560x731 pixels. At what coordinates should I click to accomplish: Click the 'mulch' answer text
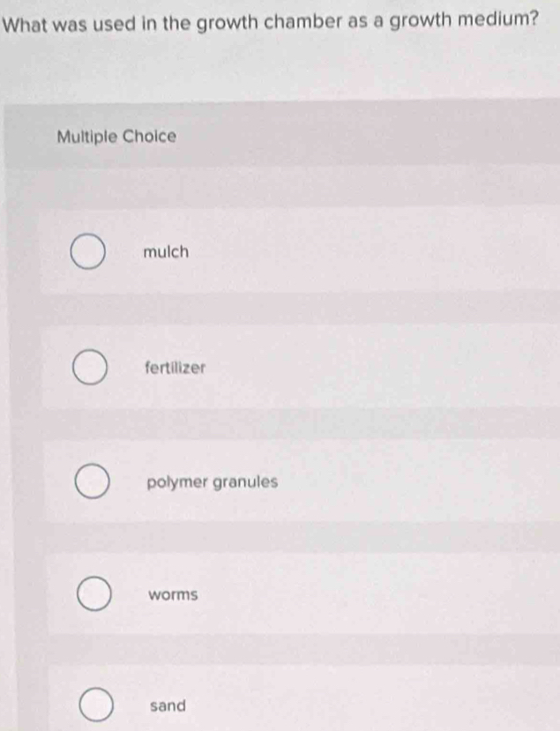click(x=166, y=252)
